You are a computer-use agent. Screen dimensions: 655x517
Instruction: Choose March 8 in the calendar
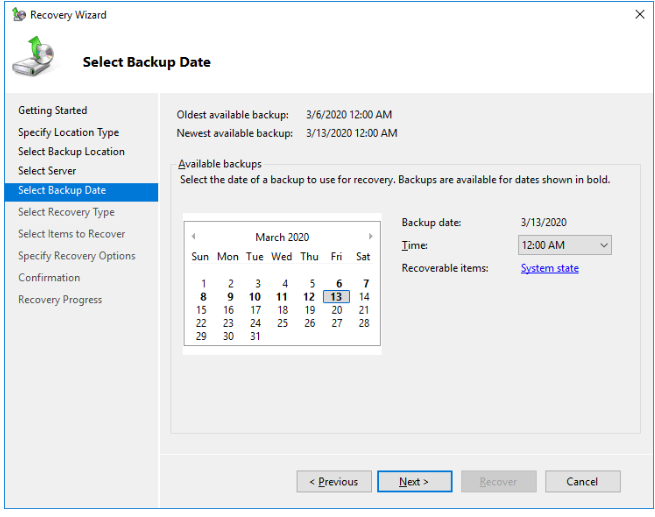click(203, 297)
